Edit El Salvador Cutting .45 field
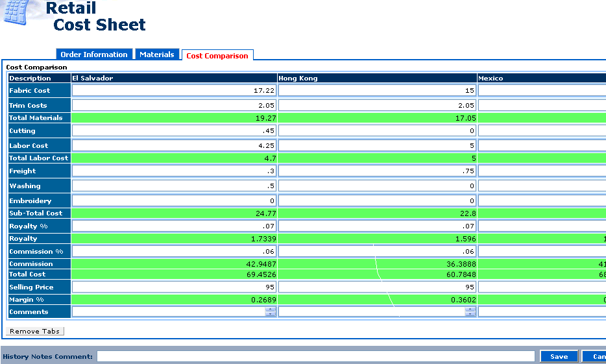The image size is (606, 364). [174, 130]
